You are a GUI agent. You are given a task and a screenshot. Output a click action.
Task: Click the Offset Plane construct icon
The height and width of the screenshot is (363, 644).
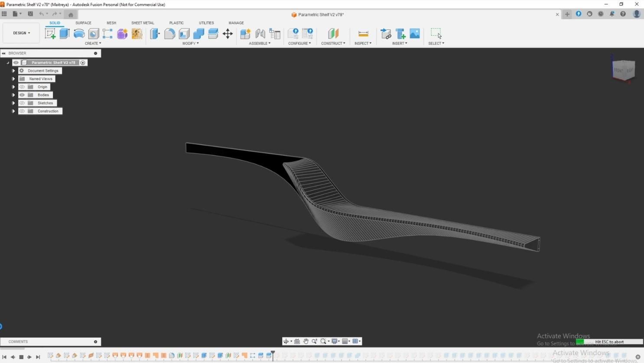pos(333,34)
